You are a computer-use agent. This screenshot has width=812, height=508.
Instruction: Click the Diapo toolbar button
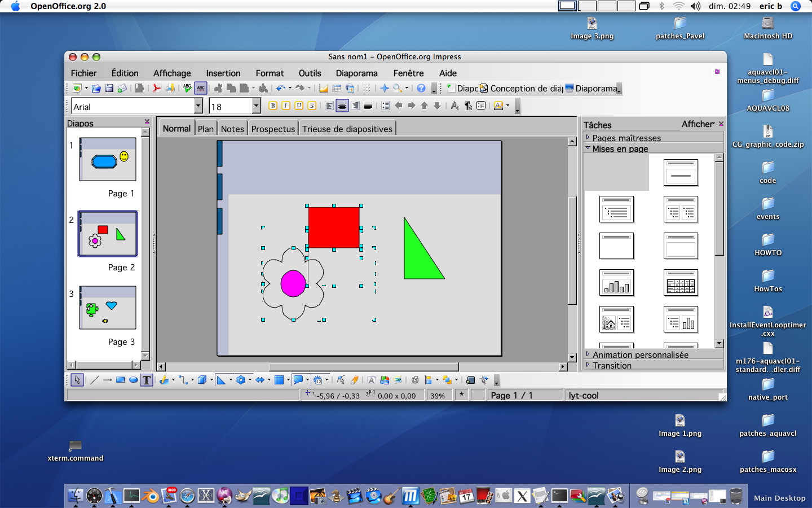click(x=462, y=89)
